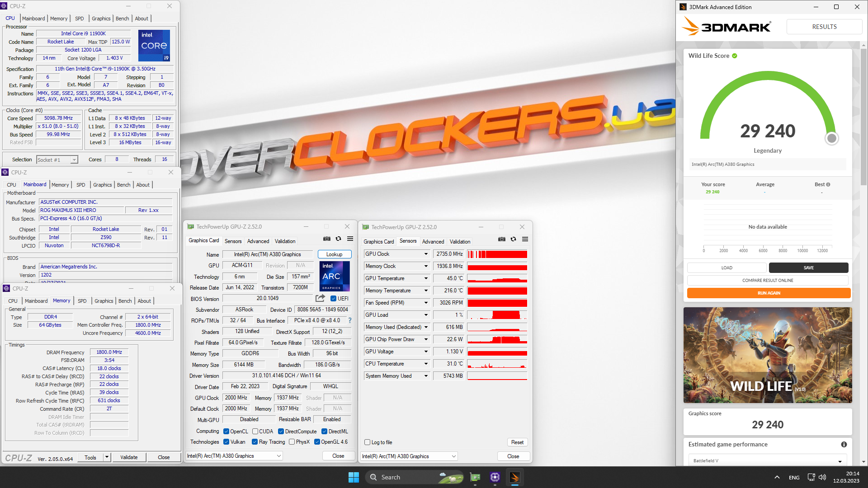The width and height of the screenshot is (868, 488).
Task: Toggle the Ray Tracing checkbox
Action: (x=255, y=442)
